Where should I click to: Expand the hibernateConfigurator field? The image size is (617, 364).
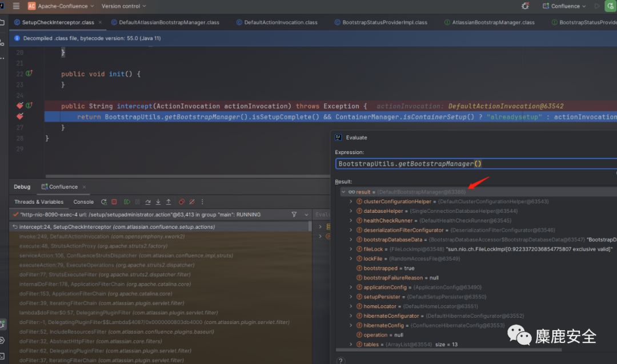click(351, 316)
